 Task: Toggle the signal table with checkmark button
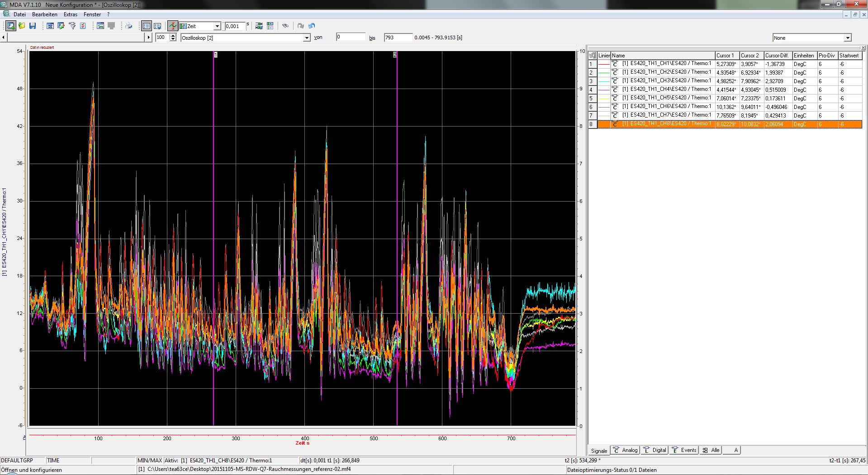point(157,26)
